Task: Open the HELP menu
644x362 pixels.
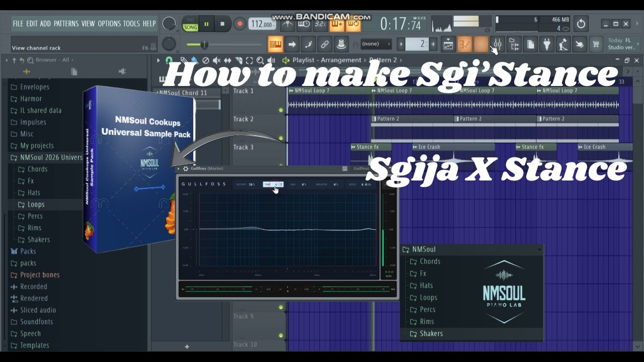Action: coord(149,24)
